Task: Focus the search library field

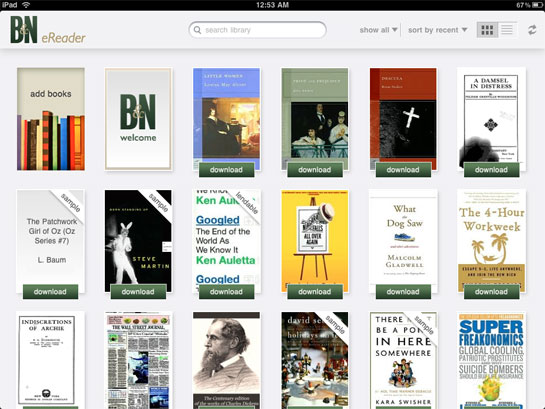Action: point(257,30)
